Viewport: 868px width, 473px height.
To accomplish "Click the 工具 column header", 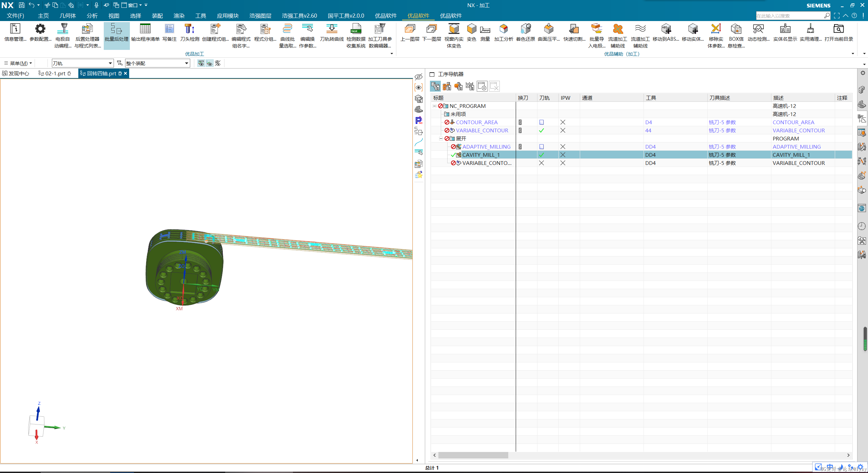I will click(x=675, y=98).
